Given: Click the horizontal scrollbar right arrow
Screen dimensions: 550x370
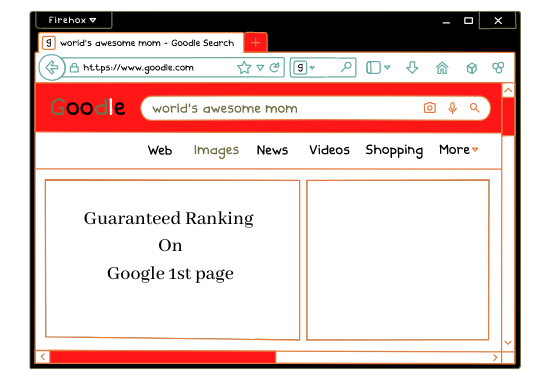Looking at the screenshot, I should (x=495, y=357).
